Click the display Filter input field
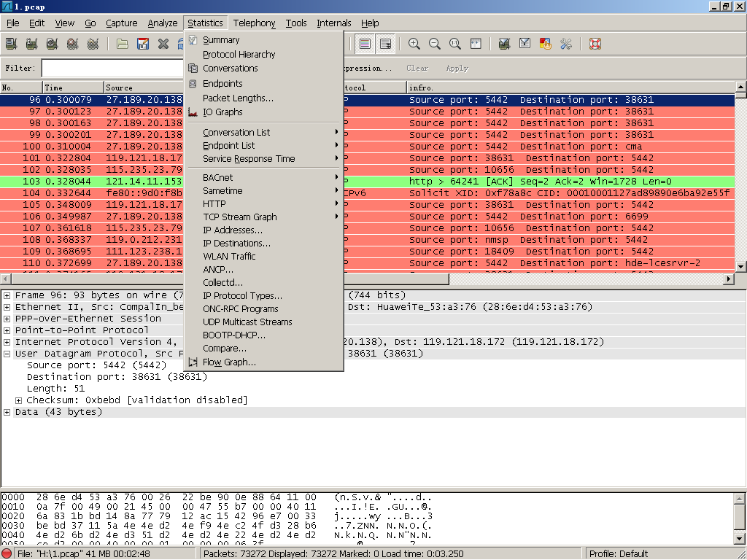Screen dimensions: 747x560 point(112,68)
